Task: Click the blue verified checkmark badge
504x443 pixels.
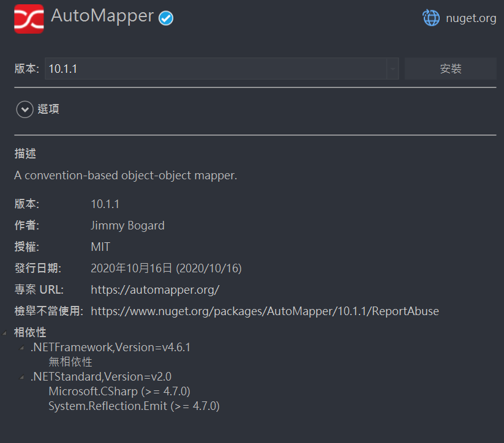Action: 166,18
